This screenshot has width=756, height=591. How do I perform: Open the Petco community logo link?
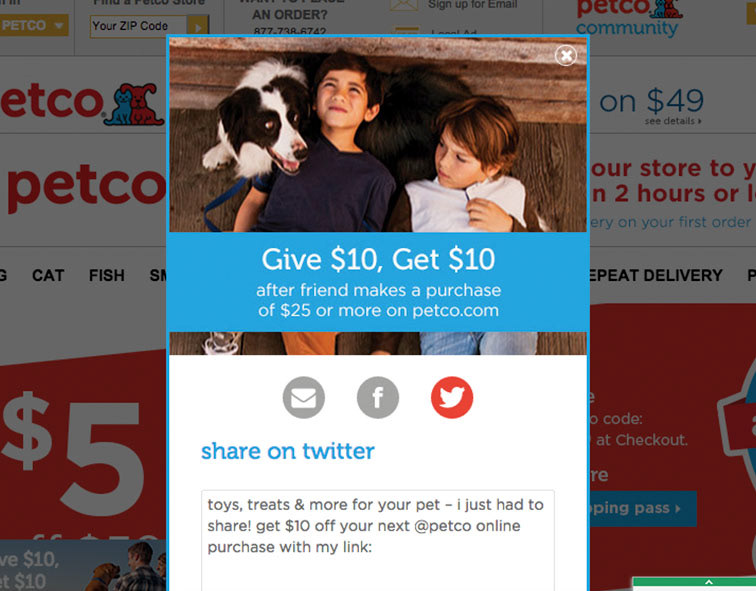pos(629,18)
